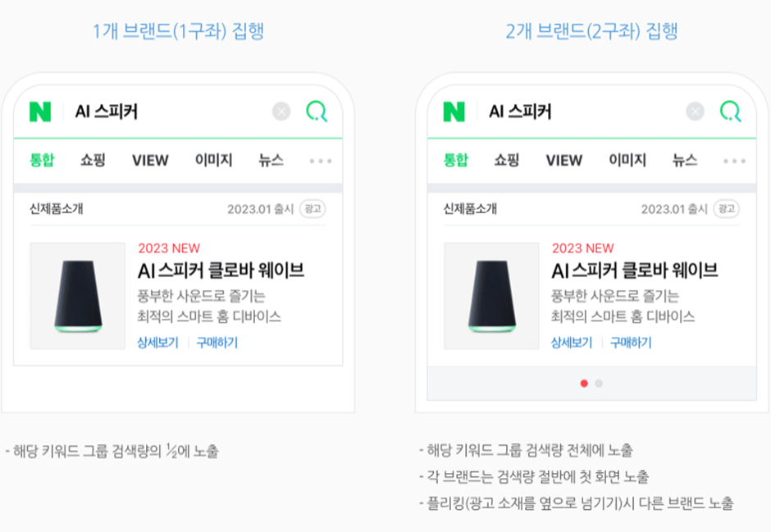The width and height of the screenshot is (771, 532).
Task: Open the more tabs dots in right mockup
Action: click(x=735, y=161)
